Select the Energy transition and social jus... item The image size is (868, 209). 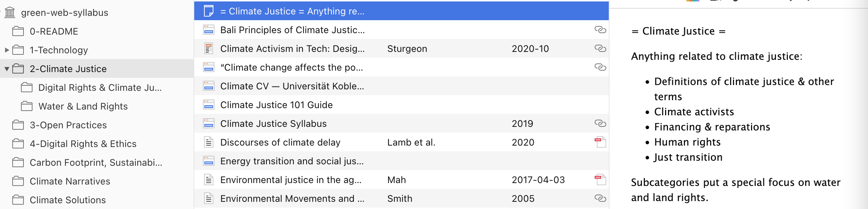point(402,161)
